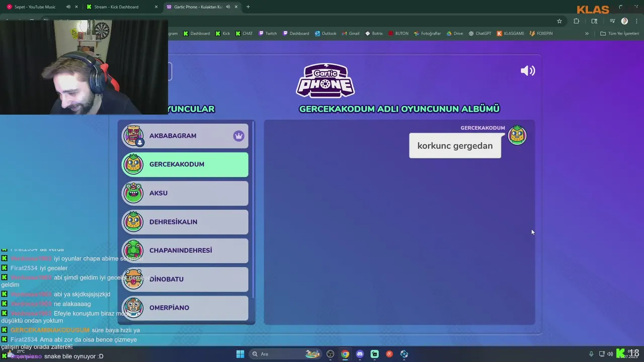Select player AKSU in the list
Viewport: 644px width, 362px height.
(x=185, y=193)
